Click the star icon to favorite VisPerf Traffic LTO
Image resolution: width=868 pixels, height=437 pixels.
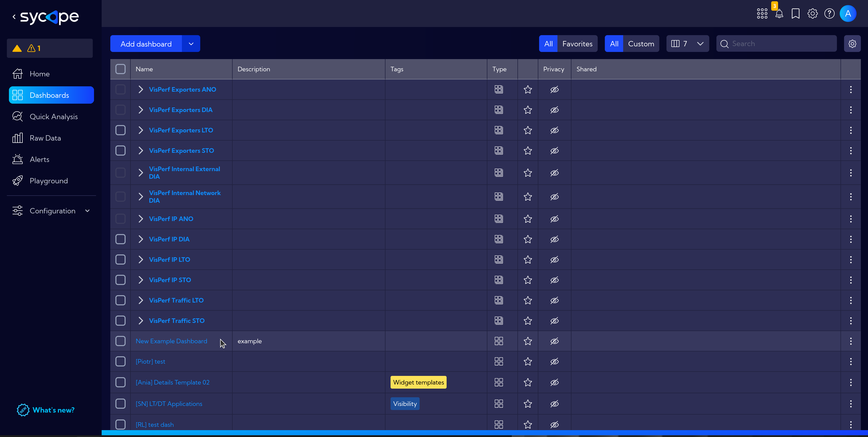pyautogui.click(x=527, y=300)
